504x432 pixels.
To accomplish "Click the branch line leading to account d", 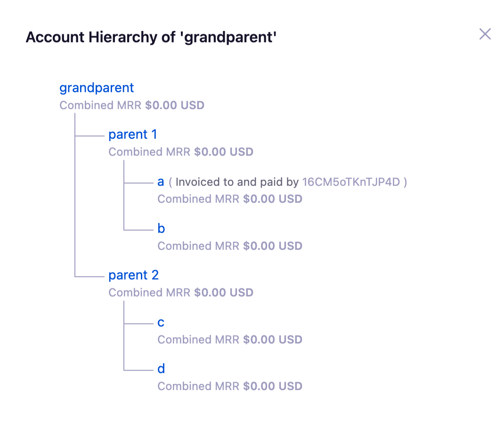I will click(138, 370).
